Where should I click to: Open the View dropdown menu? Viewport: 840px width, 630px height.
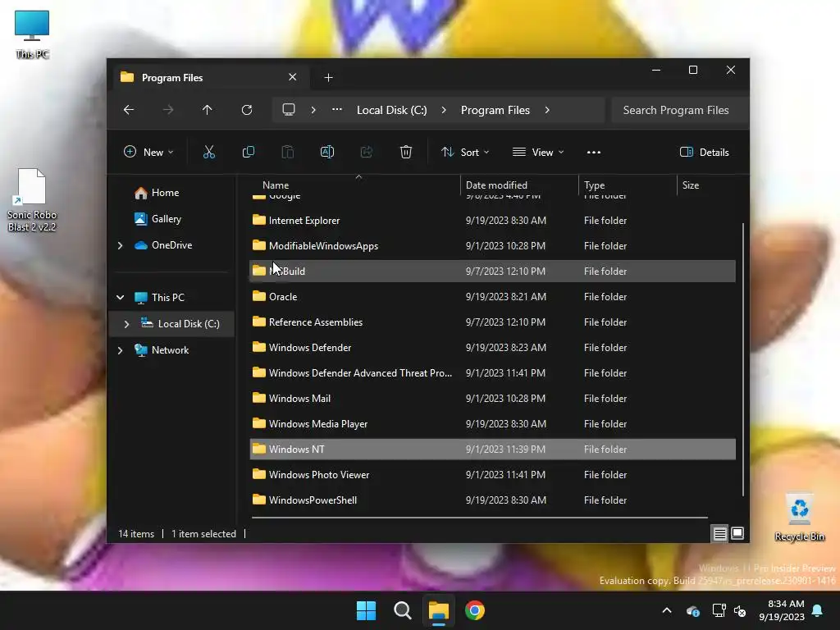538,152
